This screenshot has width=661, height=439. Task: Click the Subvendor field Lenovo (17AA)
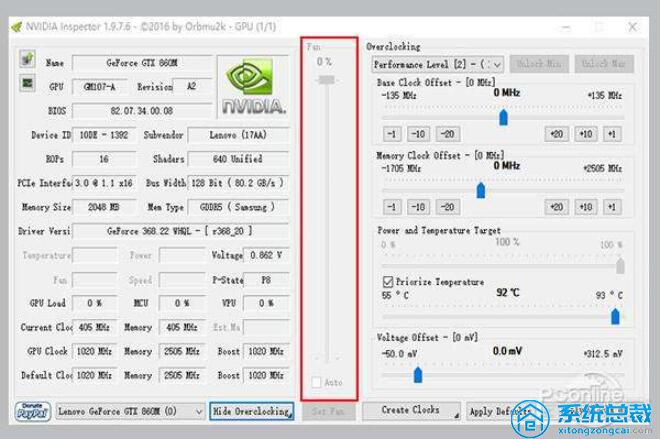(238, 135)
